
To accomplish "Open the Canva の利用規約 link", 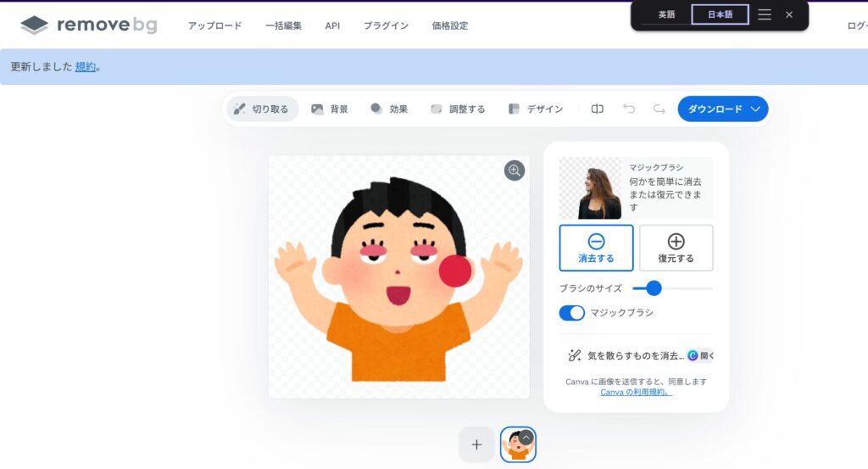I will [636, 392].
